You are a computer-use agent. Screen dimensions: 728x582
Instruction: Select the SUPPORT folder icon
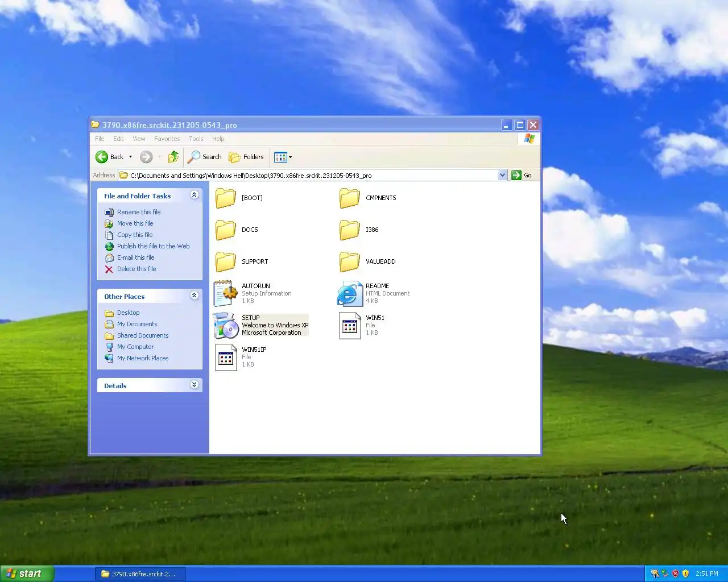click(226, 261)
